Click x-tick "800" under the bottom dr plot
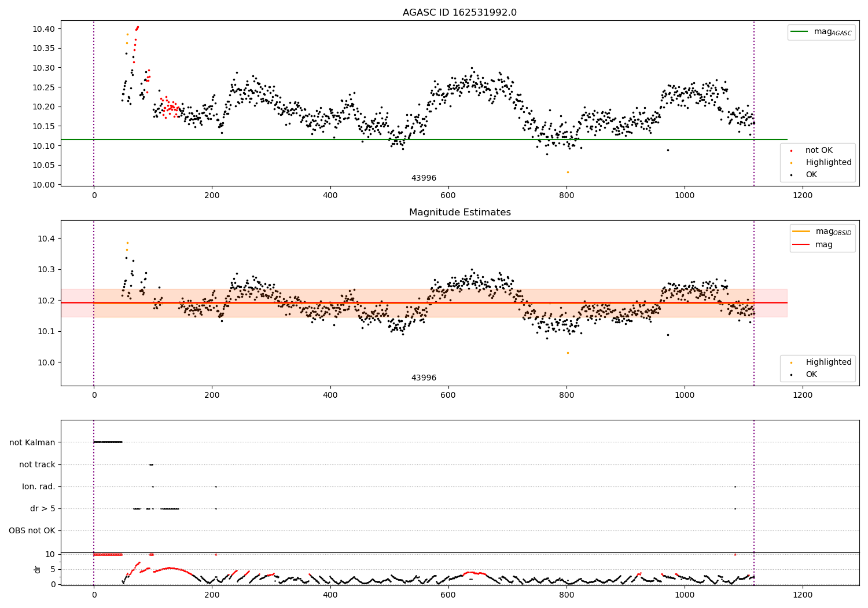This screenshot has width=868, height=608. click(567, 595)
